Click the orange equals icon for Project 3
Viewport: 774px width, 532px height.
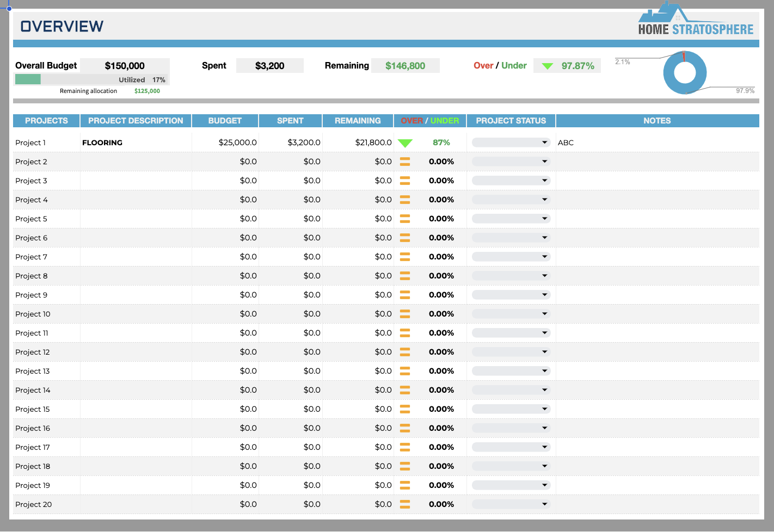(x=405, y=181)
